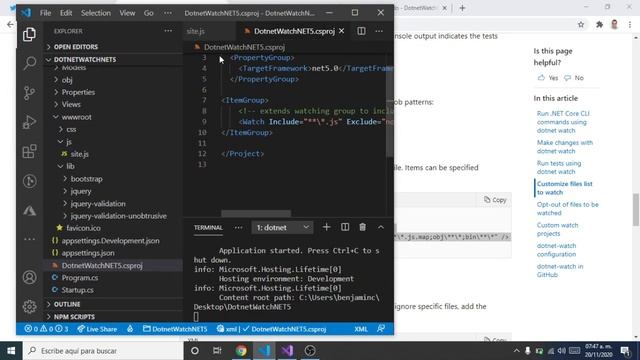Open the Selection menu
This screenshot has height=360, width=640.
[96, 13]
